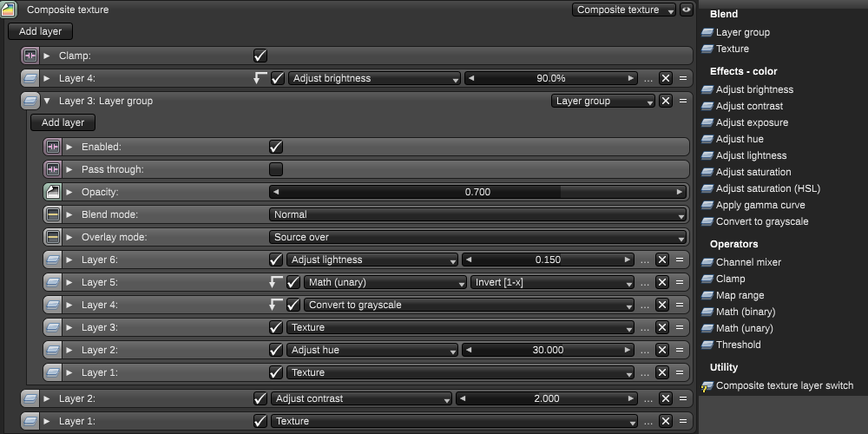This screenshot has height=434, width=868.
Task: Click the drag handle on nested Layer 6
Action: pos(682,260)
